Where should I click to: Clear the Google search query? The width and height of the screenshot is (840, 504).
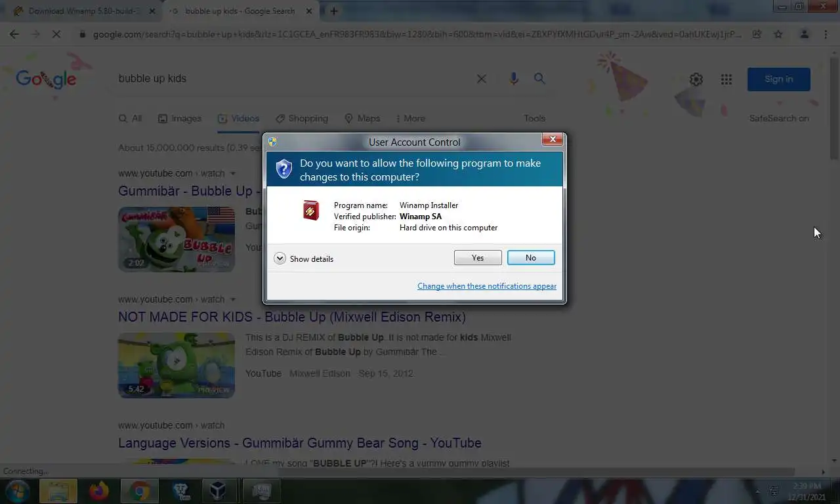click(x=481, y=79)
